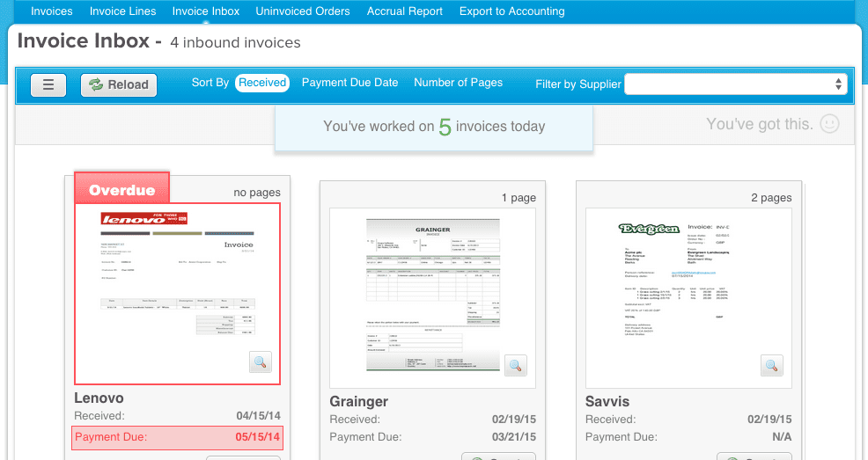Screen dimensions: 868x460
Task: Click 'You've worked on 5 invoices today' banner
Action: tap(434, 127)
